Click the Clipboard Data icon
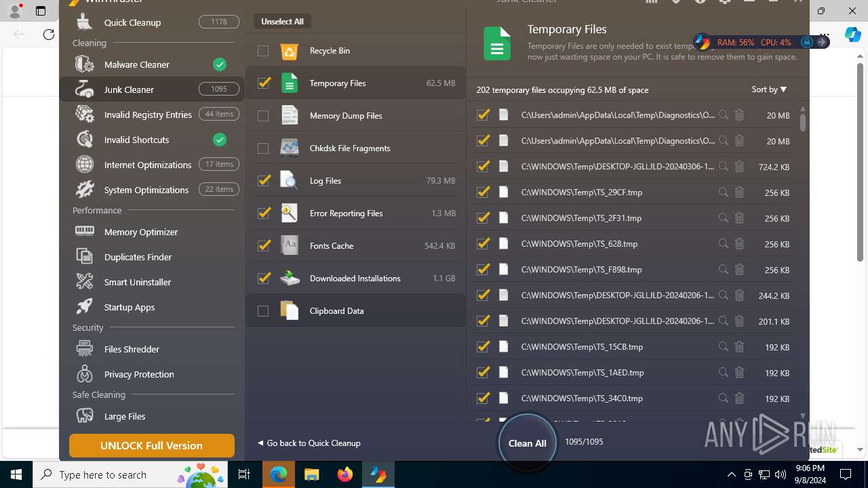The width and height of the screenshot is (868, 488). (290, 310)
